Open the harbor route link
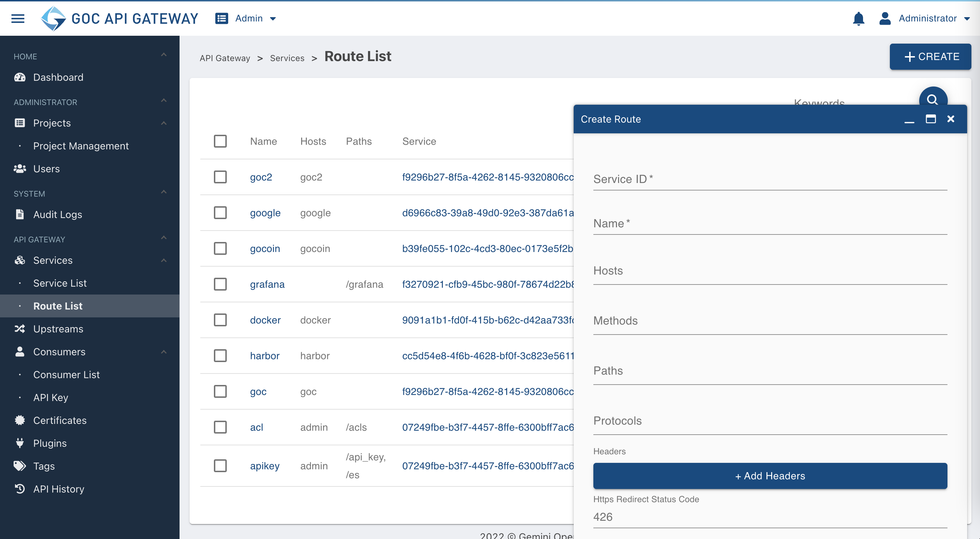The height and width of the screenshot is (539, 980). 264,356
